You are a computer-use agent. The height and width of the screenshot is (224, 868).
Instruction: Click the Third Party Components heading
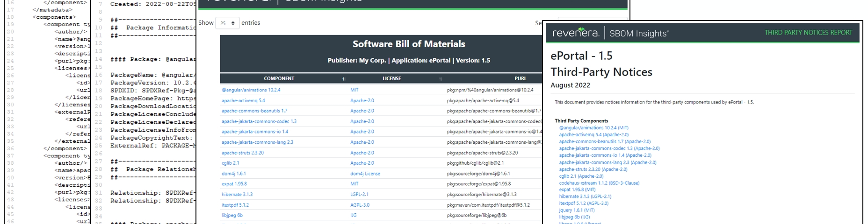click(581, 121)
